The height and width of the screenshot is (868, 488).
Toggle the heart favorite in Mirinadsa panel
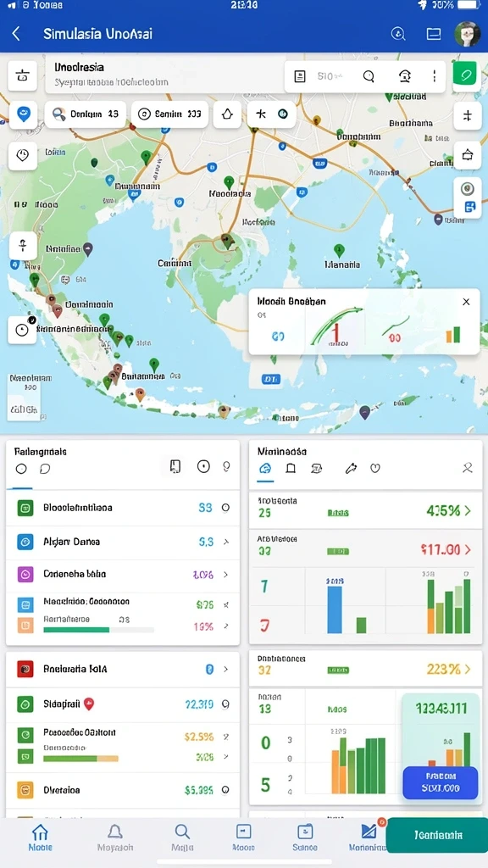point(375,468)
